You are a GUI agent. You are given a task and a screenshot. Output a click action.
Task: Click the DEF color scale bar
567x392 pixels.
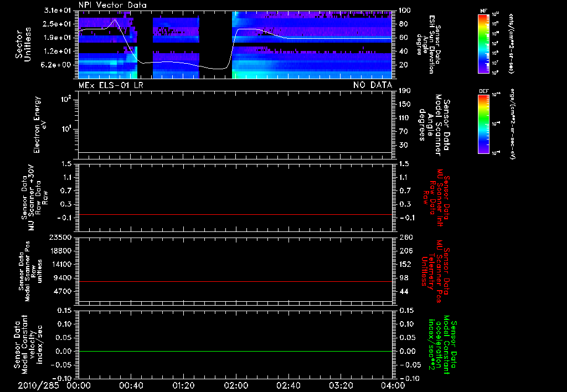484,124
